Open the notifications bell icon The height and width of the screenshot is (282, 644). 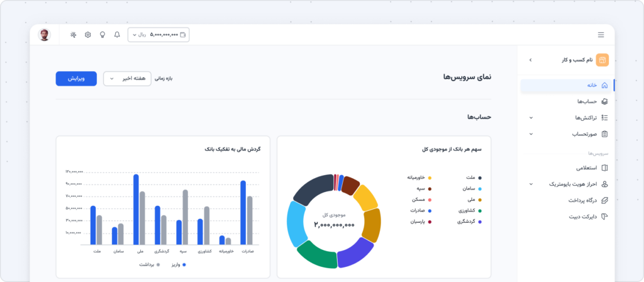(117, 35)
